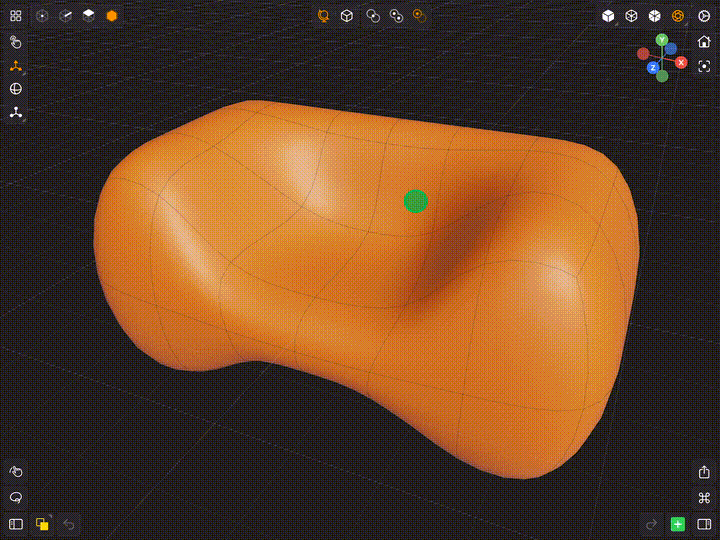The width and height of the screenshot is (720, 540).
Task: Select the overlapping-circles icon with two dots
Action: coord(396,16)
